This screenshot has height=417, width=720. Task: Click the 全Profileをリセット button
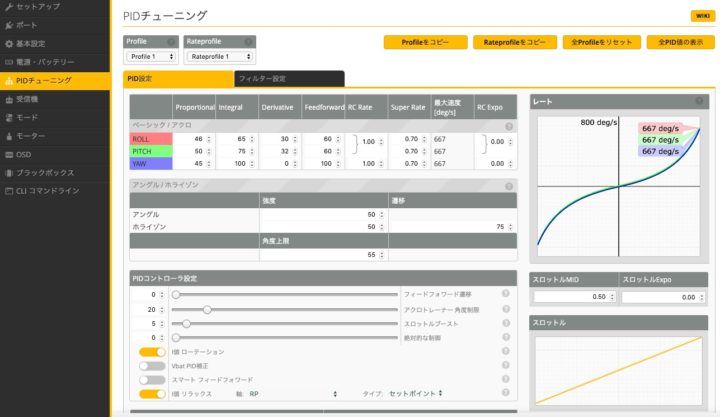[x=600, y=43]
